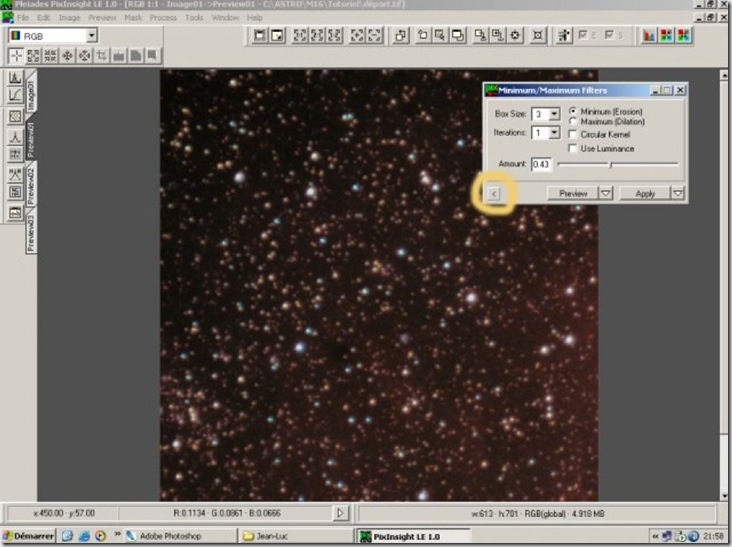Click the vertical scrollbar up arrow

724,75
